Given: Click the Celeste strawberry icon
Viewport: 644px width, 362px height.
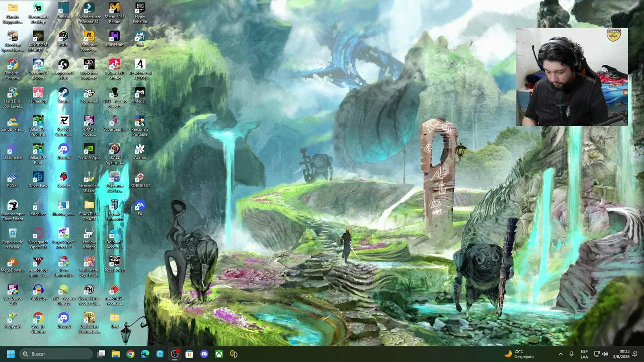Looking at the screenshot, I should 63,180.
